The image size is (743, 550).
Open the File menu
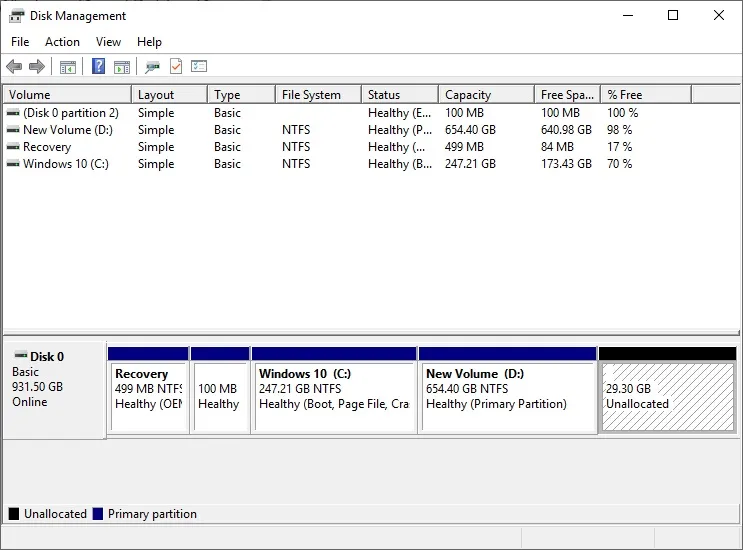pyautogui.click(x=20, y=42)
